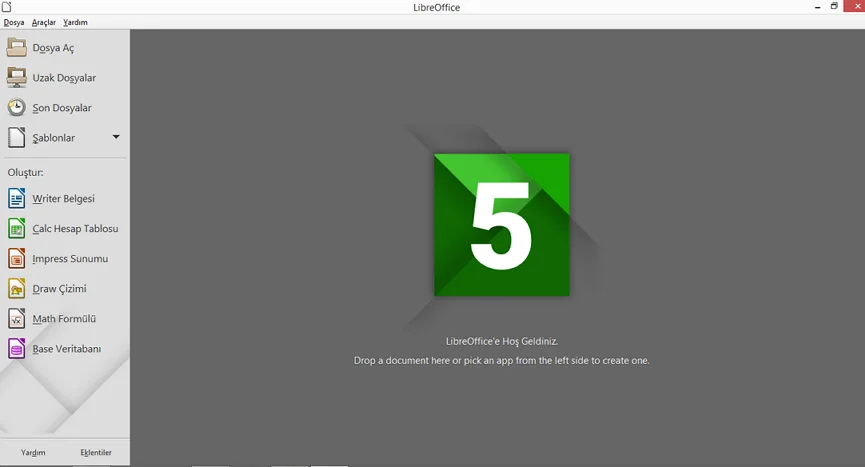Open a file via Dosya Aç label
The height and width of the screenshot is (467, 865).
coord(53,48)
